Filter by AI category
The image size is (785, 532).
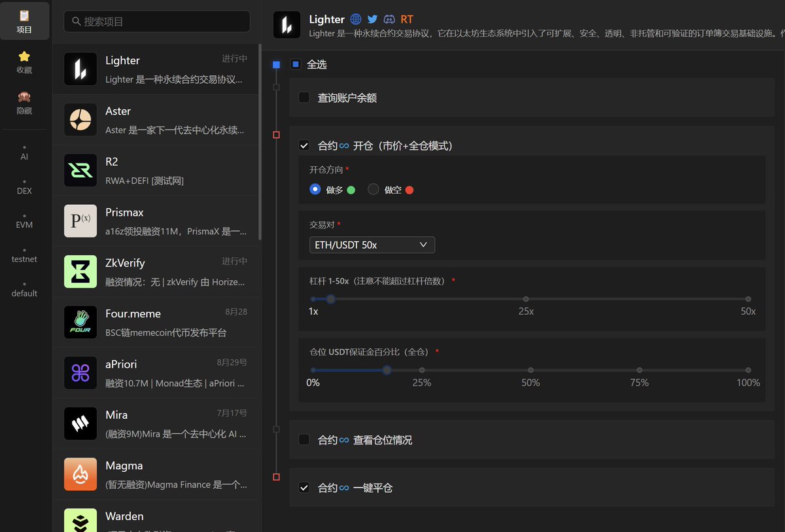(24, 153)
